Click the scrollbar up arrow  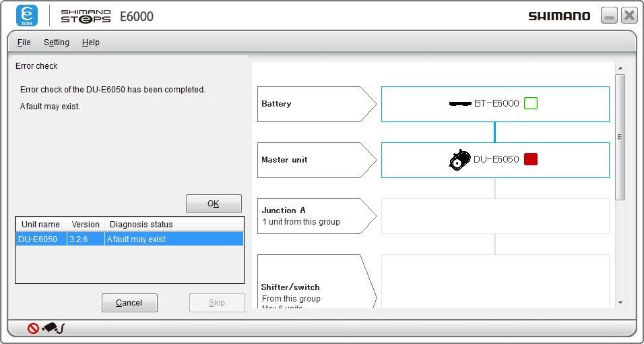[620, 68]
